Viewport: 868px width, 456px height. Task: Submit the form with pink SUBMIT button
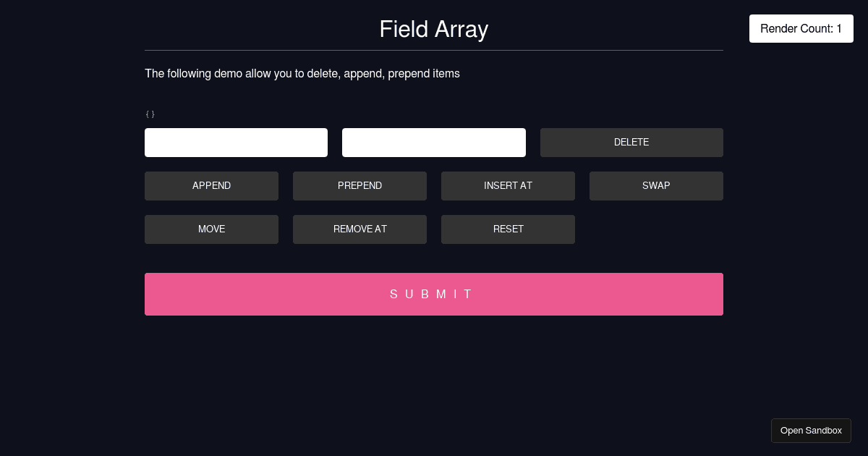point(434,294)
